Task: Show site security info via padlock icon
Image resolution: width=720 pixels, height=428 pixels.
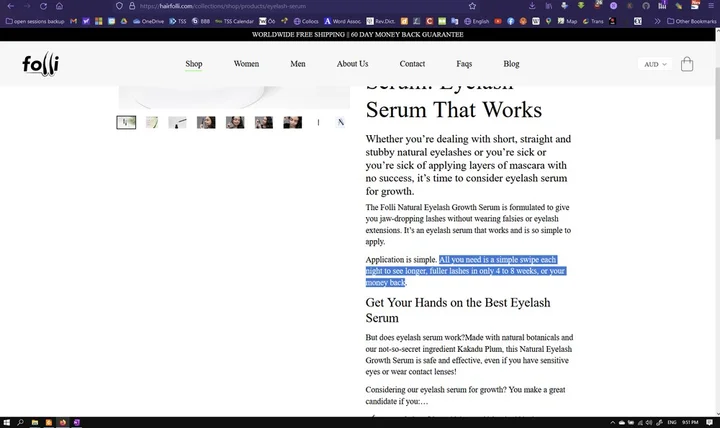Action: [132, 6]
